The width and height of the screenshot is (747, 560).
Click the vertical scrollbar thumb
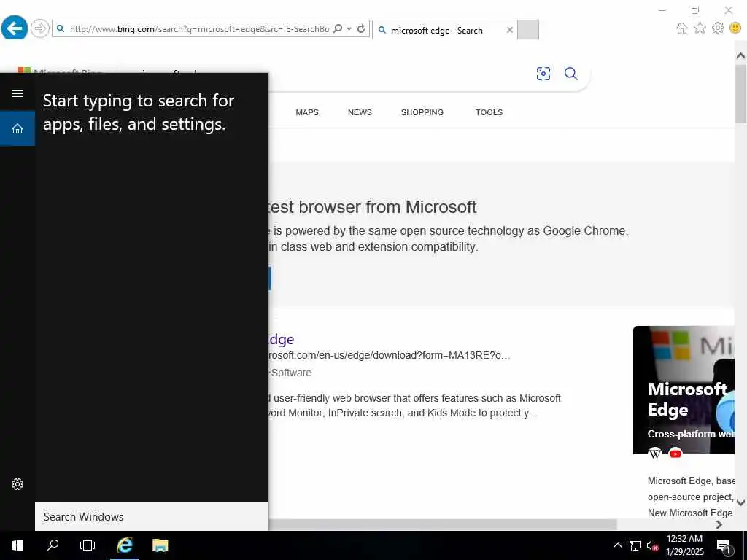[x=740, y=93]
